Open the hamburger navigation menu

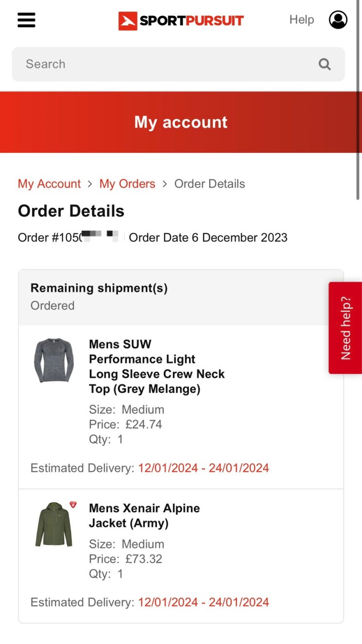pos(26,20)
